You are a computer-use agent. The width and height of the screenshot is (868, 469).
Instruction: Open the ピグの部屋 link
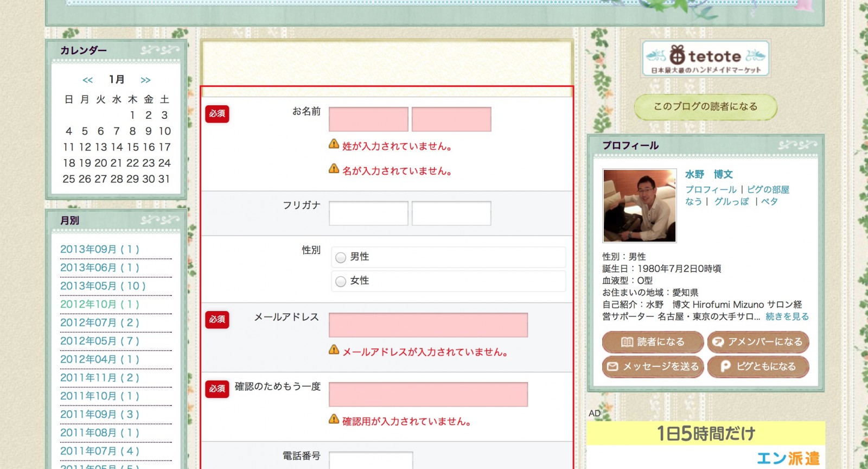click(x=768, y=189)
